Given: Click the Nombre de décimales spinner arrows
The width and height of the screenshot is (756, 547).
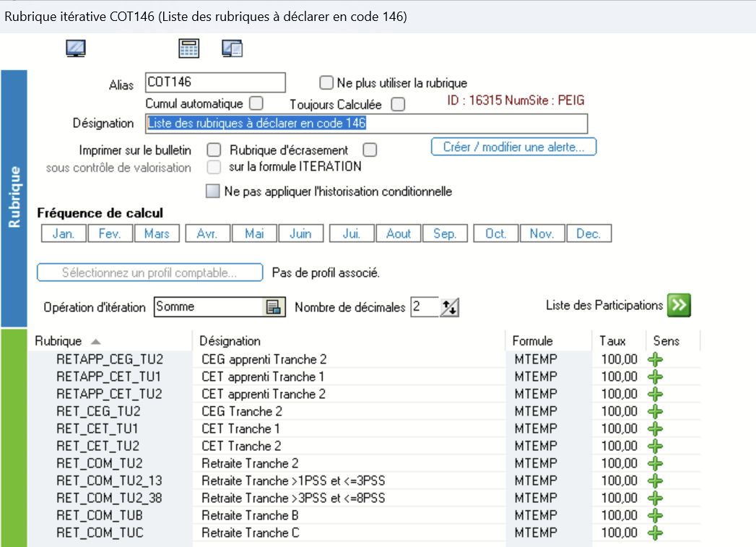Looking at the screenshot, I should (450, 307).
